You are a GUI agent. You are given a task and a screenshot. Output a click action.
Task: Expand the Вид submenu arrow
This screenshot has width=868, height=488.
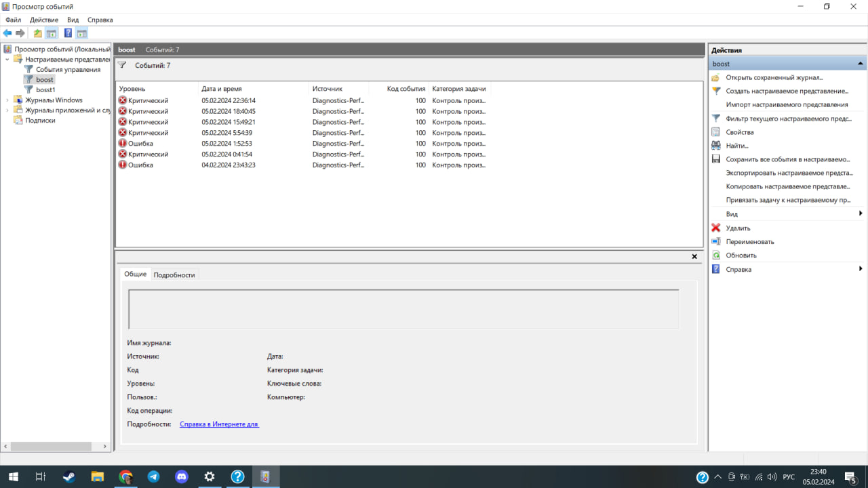(x=861, y=214)
